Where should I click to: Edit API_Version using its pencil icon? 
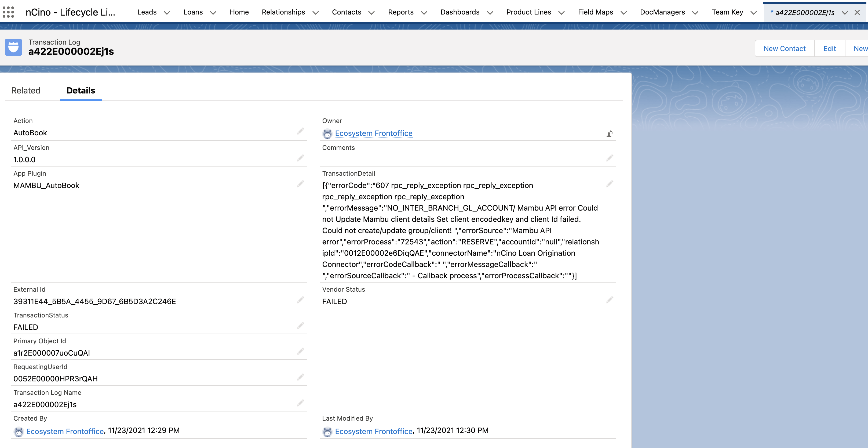pos(300,158)
